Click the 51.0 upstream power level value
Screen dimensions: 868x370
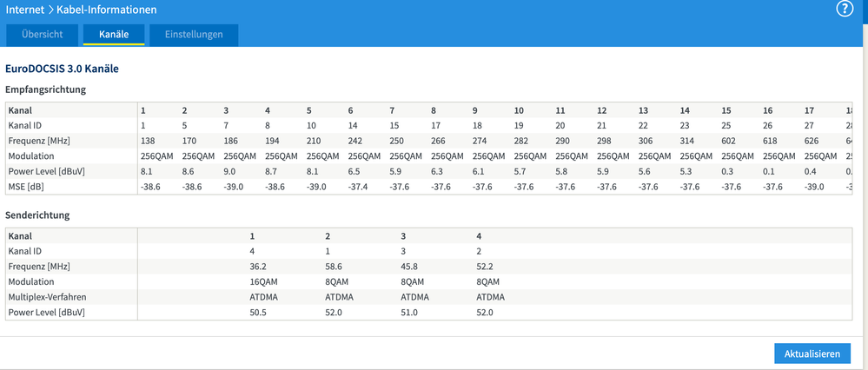pos(408,312)
